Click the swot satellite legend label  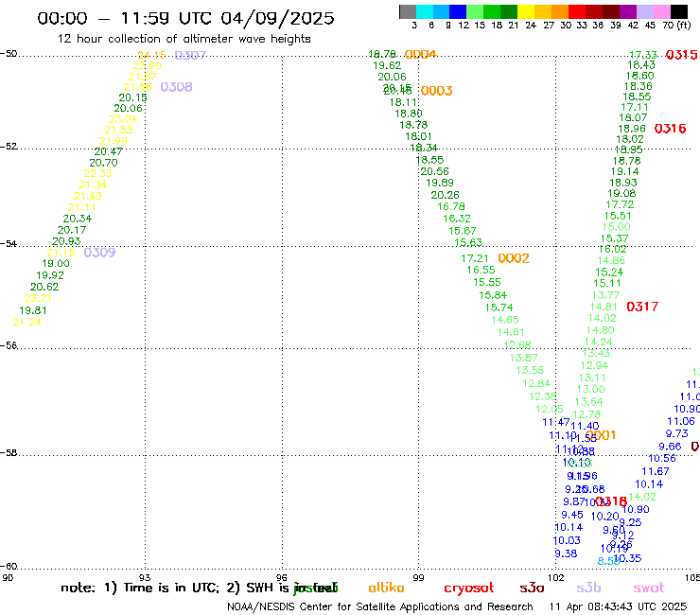[649, 588]
